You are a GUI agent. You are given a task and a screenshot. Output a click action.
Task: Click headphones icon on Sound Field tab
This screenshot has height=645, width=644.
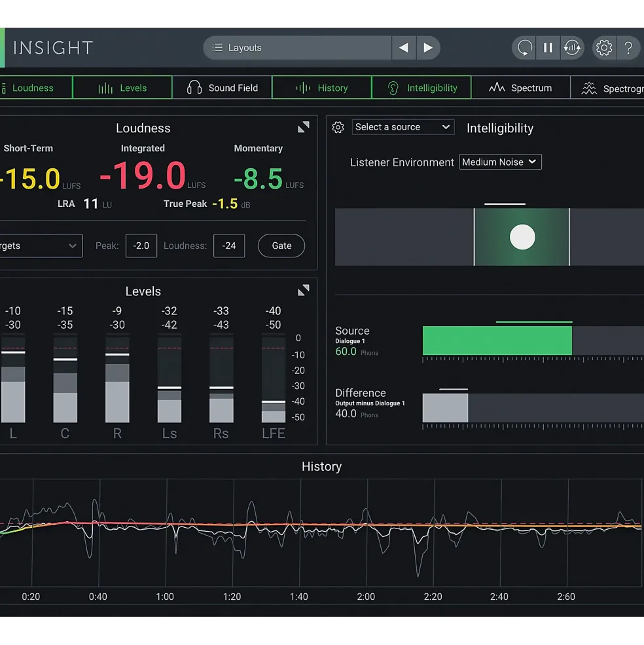tap(194, 88)
